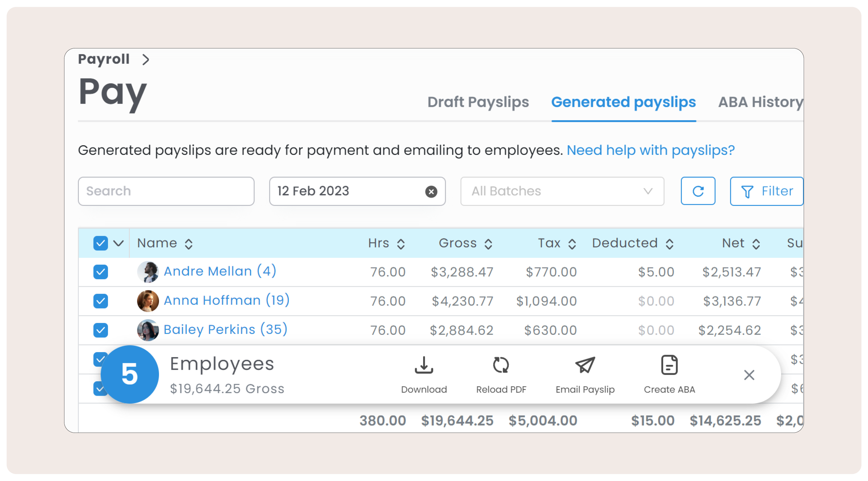The width and height of the screenshot is (868, 481).
Task: Open the Filter button
Action: 766,191
